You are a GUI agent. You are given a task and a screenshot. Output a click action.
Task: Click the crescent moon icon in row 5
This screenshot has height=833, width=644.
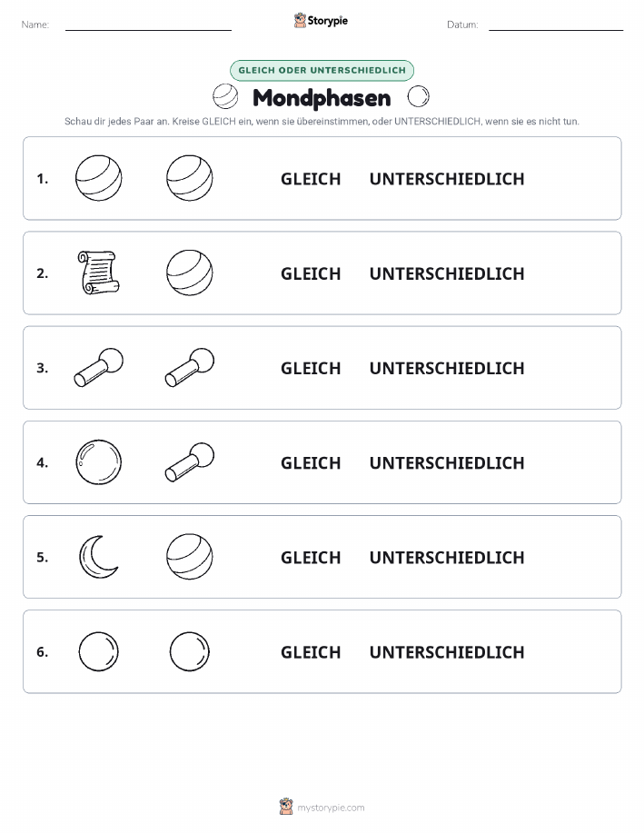click(98, 557)
